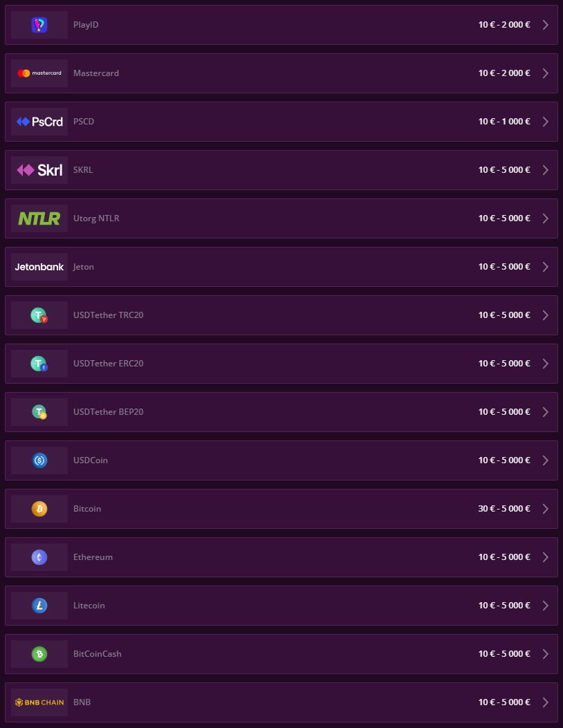The image size is (563, 728).
Task: Click the BNB Chain logo icon
Action: point(39,702)
